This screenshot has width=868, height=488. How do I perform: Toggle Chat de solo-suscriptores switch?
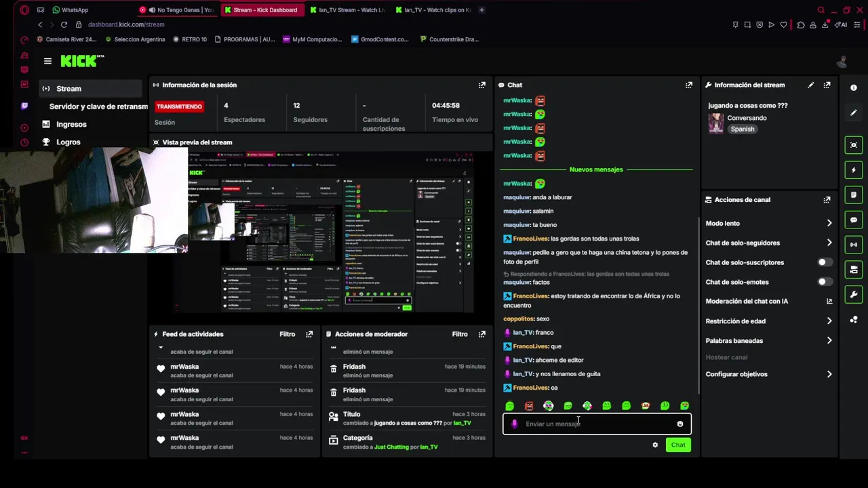[825, 262]
